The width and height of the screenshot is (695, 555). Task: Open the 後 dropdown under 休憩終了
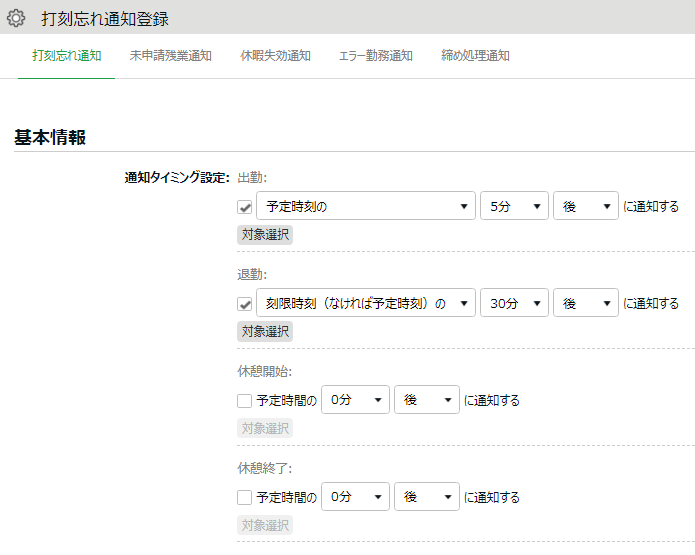[427, 498]
